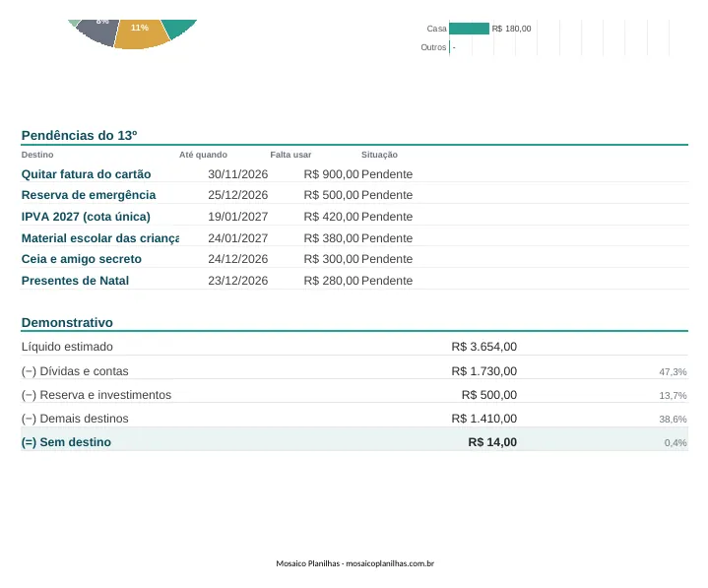Select 'Material escolar das crianças' label
708x588 pixels.
(100, 238)
